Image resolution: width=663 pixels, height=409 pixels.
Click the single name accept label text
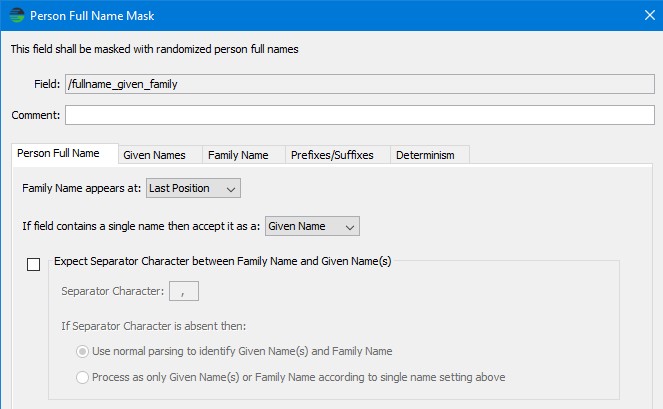pyautogui.click(x=141, y=226)
